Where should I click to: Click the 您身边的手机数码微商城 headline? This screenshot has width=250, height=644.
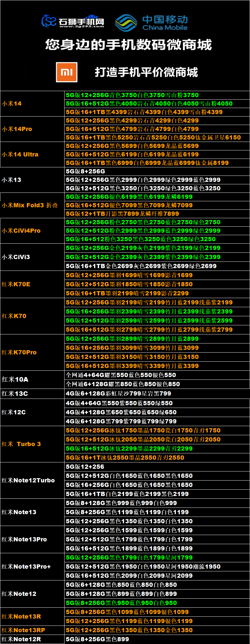click(x=128, y=44)
